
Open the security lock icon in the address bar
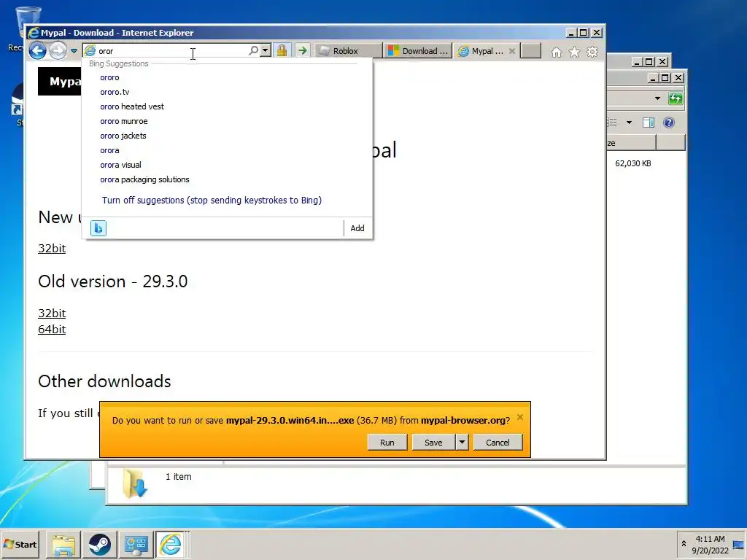pyautogui.click(x=282, y=50)
